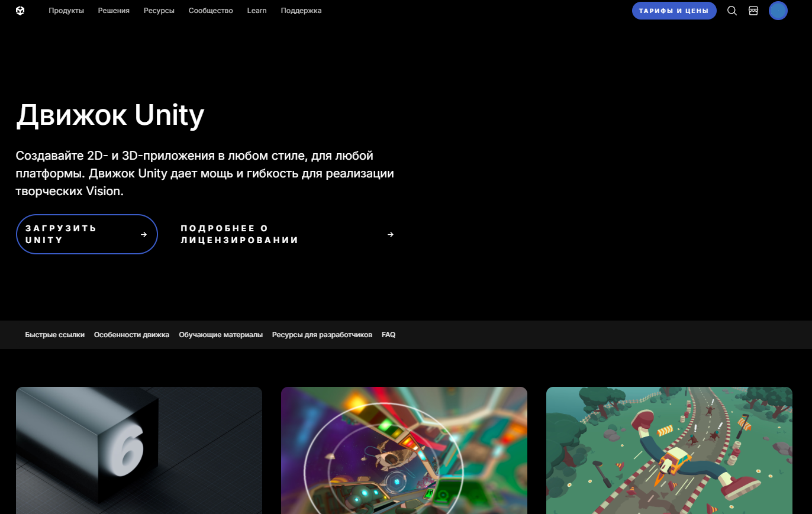Open the Learn menu

click(x=257, y=11)
